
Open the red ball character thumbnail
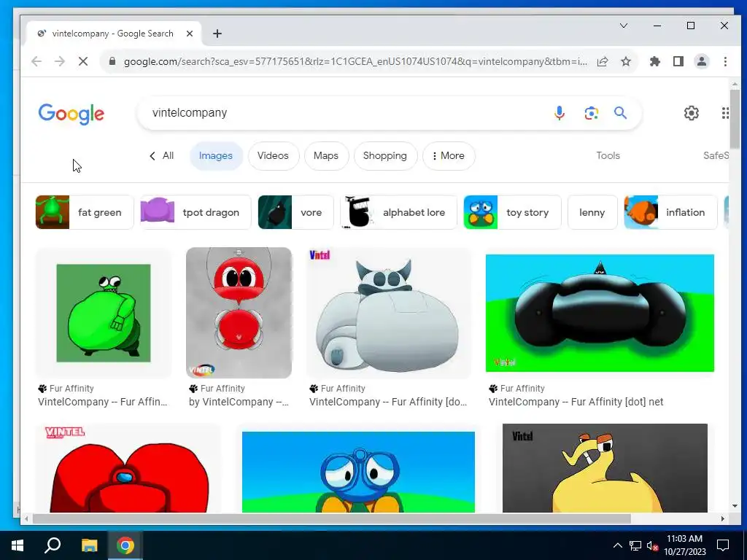pyautogui.click(x=239, y=313)
